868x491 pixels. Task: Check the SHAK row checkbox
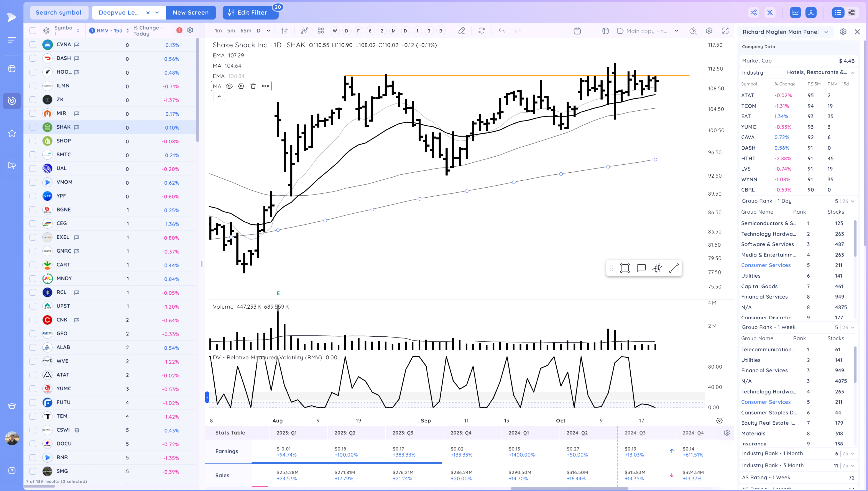point(33,127)
